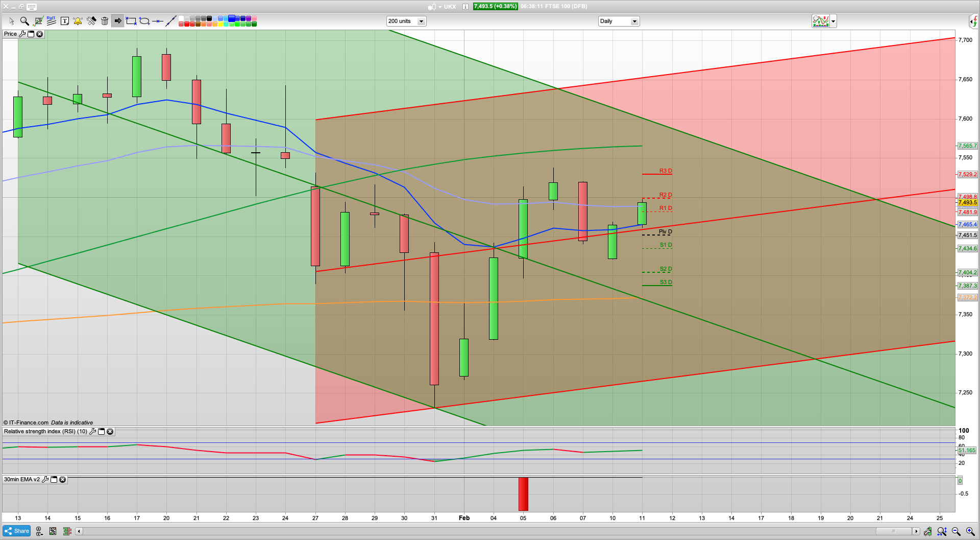Open the alert bell tool
The height and width of the screenshot is (540, 980).
point(78,21)
